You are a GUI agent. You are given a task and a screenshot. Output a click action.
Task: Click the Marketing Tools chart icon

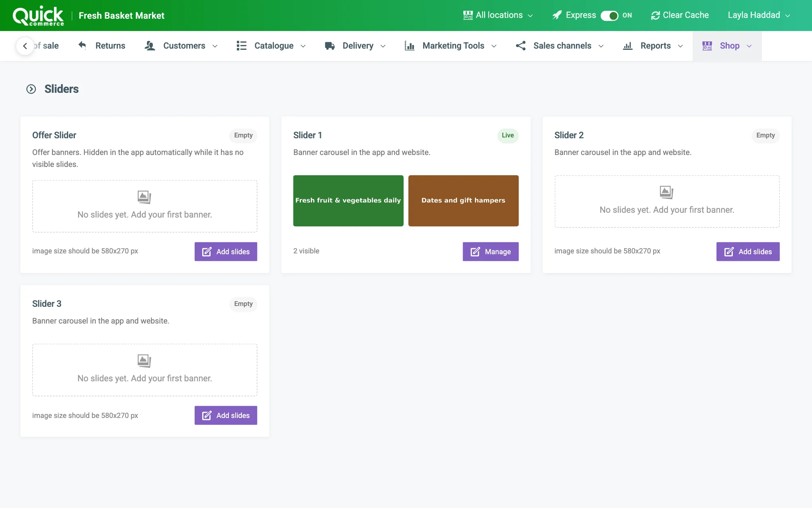[x=410, y=46]
